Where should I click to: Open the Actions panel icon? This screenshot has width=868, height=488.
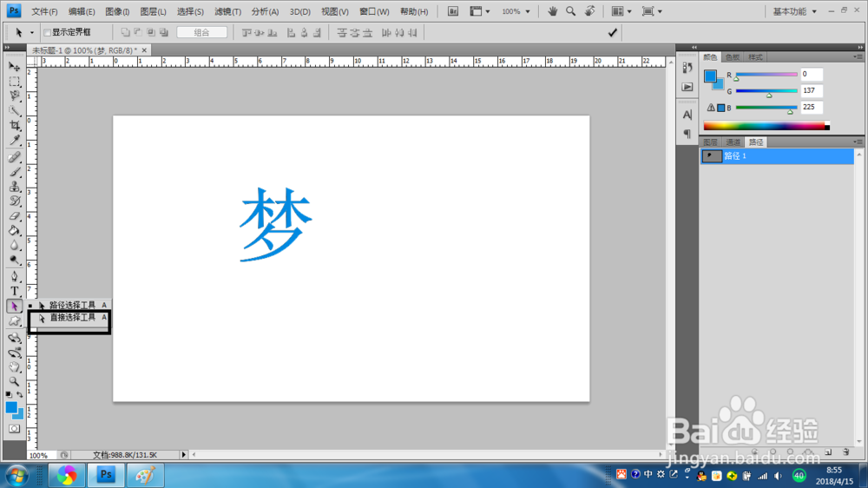click(x=687, y=87)
